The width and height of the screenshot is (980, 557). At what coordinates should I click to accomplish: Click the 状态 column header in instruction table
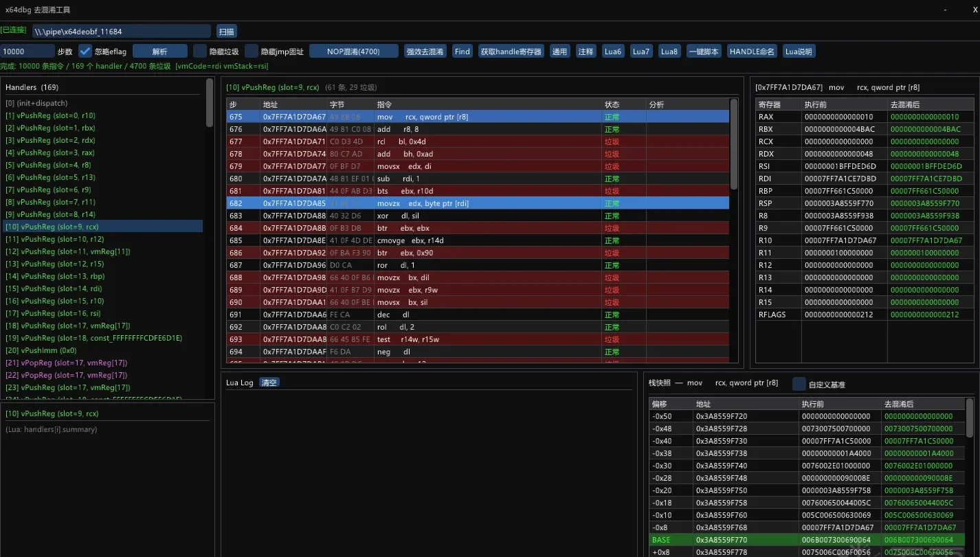623,104
